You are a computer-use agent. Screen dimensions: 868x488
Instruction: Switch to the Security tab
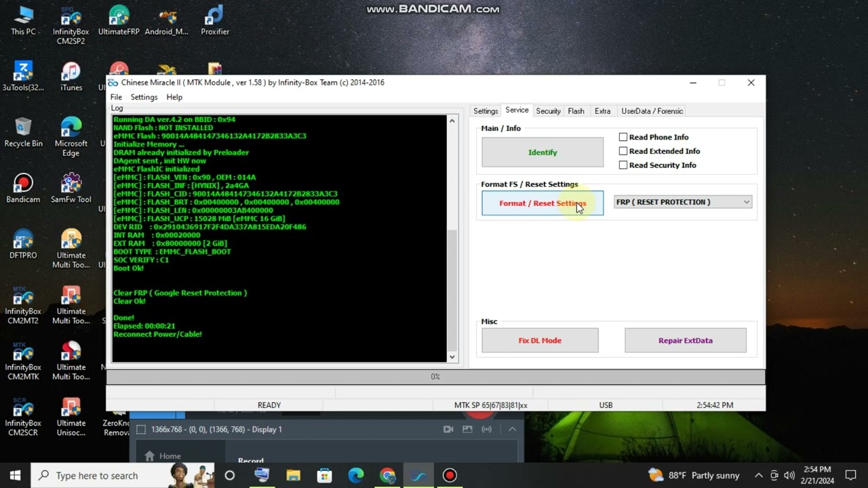pyautogui.click(x=548, y=111)
